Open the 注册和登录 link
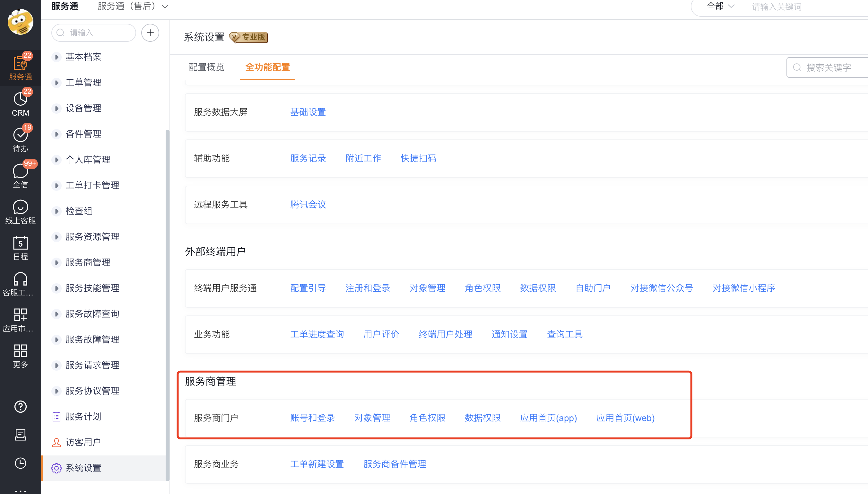 coord(368,288)
